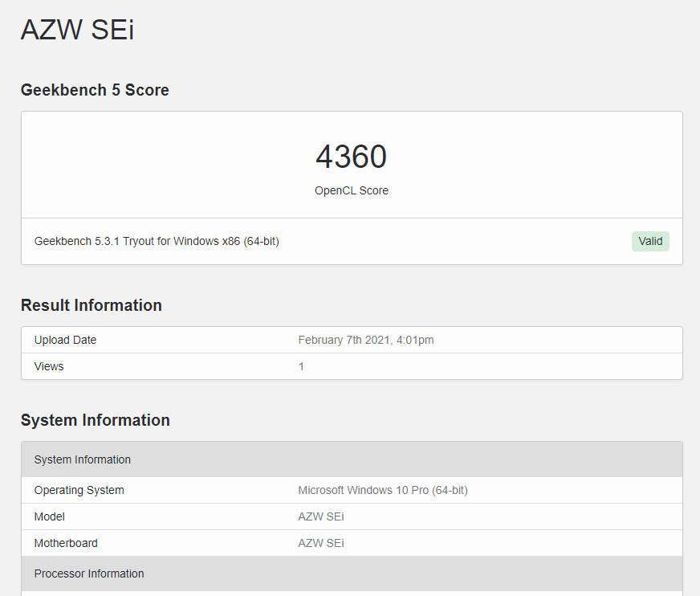This screenshot has width=700, height=596.
Task: Click the Motherboard row label
Action: [66, 543]
